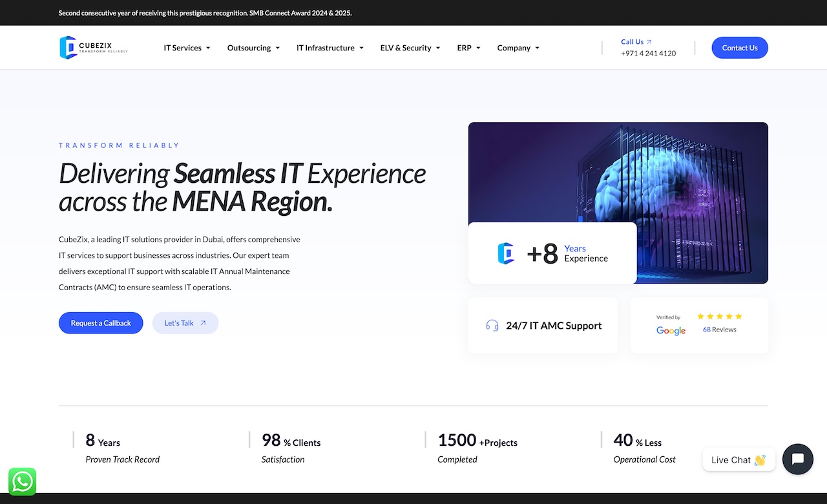Click the Contact Us button

pos(739,48)
